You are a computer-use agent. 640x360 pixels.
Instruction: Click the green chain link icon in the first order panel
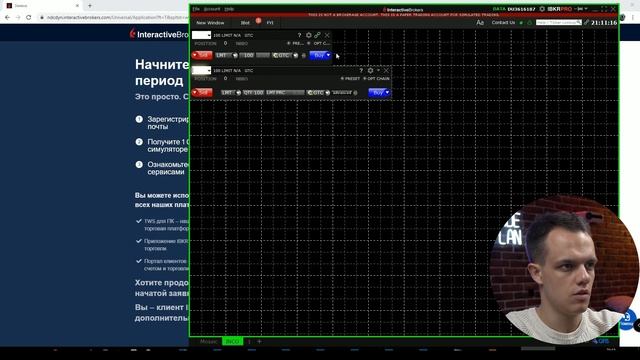coord(318,36)
